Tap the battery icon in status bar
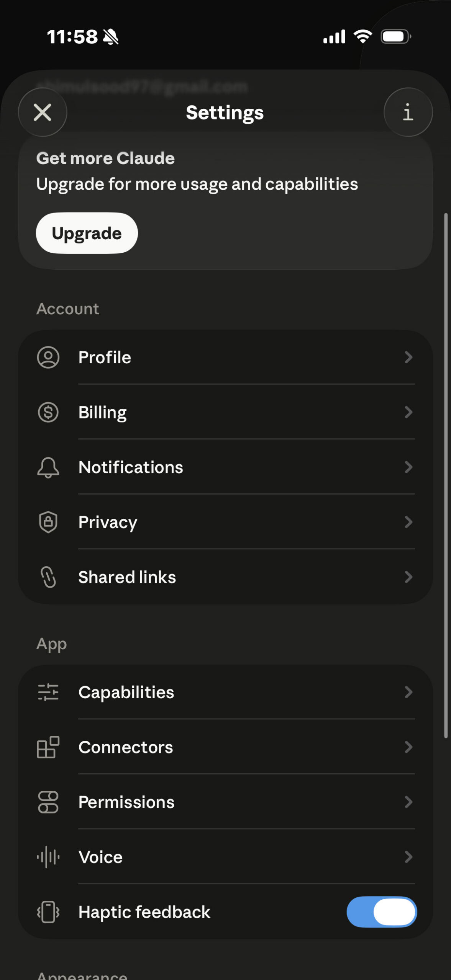This screenshot has height=980, width=451. 396,37
